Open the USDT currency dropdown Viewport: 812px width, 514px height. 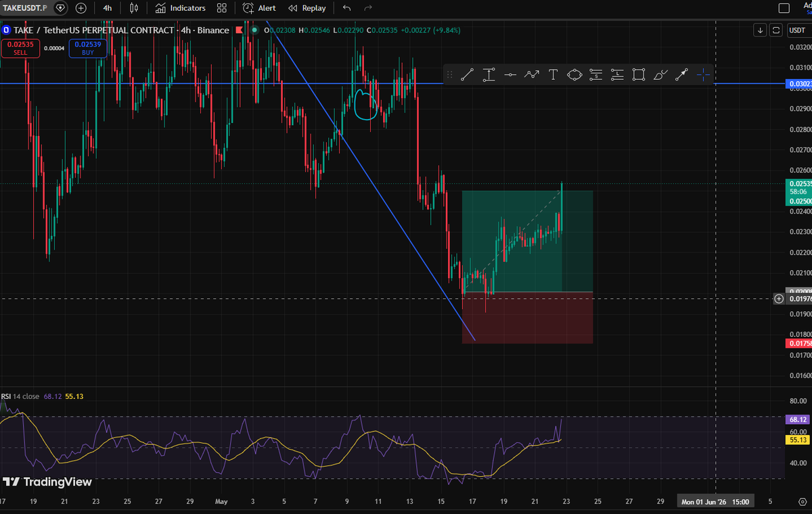coord(798,30)
